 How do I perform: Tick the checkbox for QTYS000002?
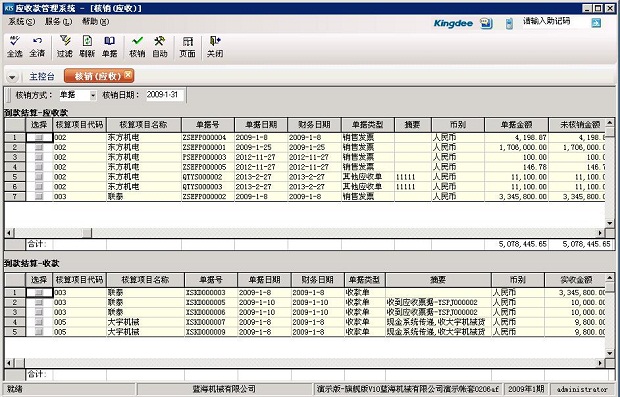39,177
